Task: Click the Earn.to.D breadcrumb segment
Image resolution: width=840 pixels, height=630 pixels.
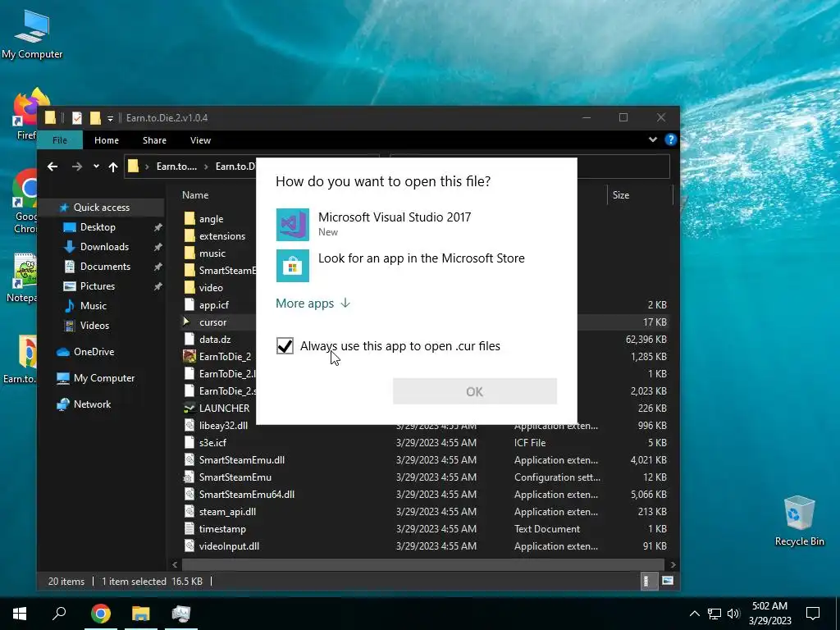Action: click(x=235, y=167)
